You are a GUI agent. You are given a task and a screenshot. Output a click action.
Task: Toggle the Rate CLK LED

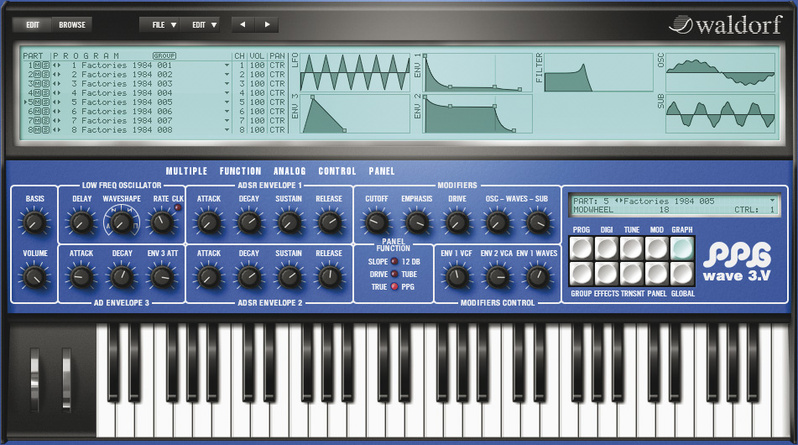pos(178,207)
